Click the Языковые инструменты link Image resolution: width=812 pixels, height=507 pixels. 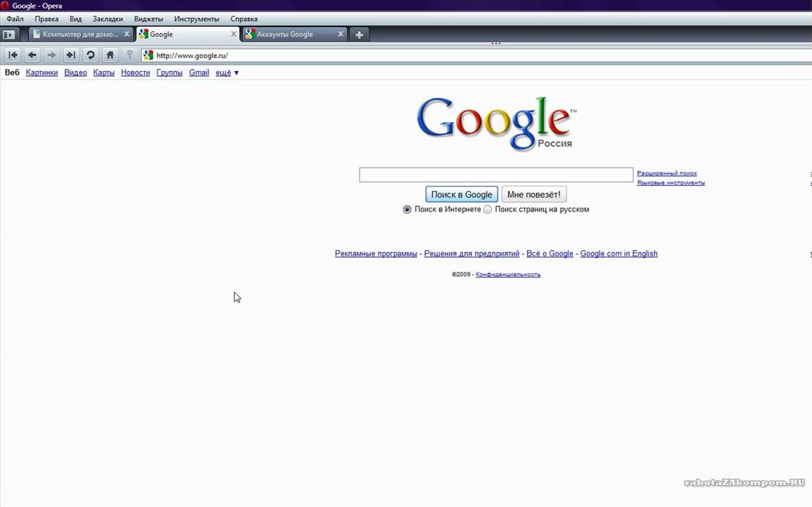click(x=671, y=182)
